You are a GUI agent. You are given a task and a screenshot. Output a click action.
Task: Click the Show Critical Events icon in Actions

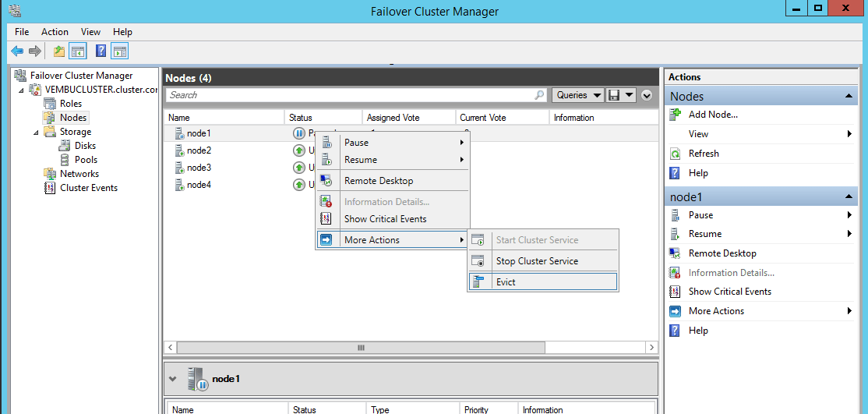(675, 292)
